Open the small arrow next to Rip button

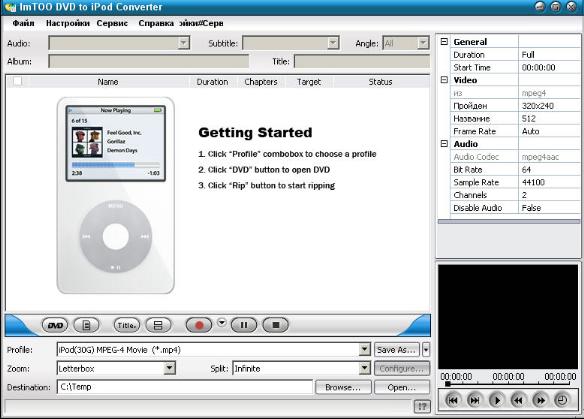point(222,323)
